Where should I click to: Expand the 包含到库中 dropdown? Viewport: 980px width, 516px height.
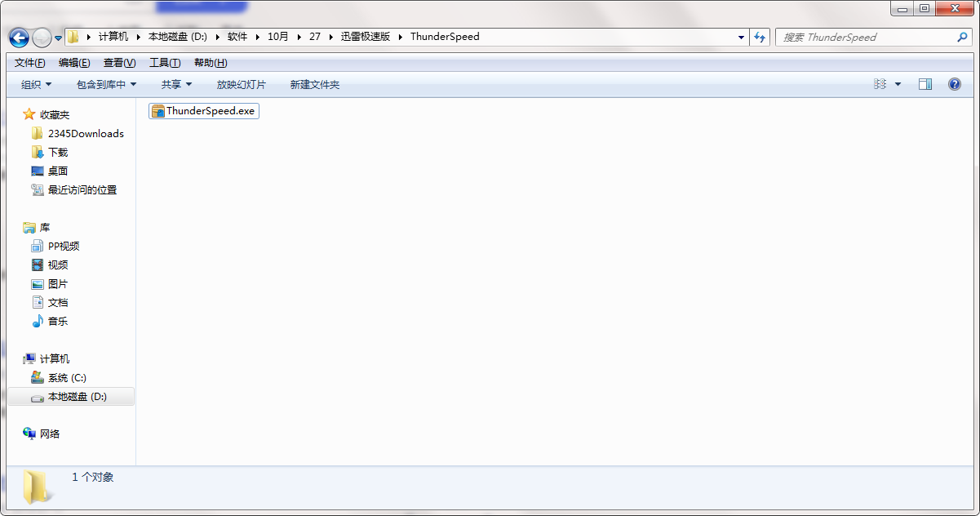coord(106,84)
